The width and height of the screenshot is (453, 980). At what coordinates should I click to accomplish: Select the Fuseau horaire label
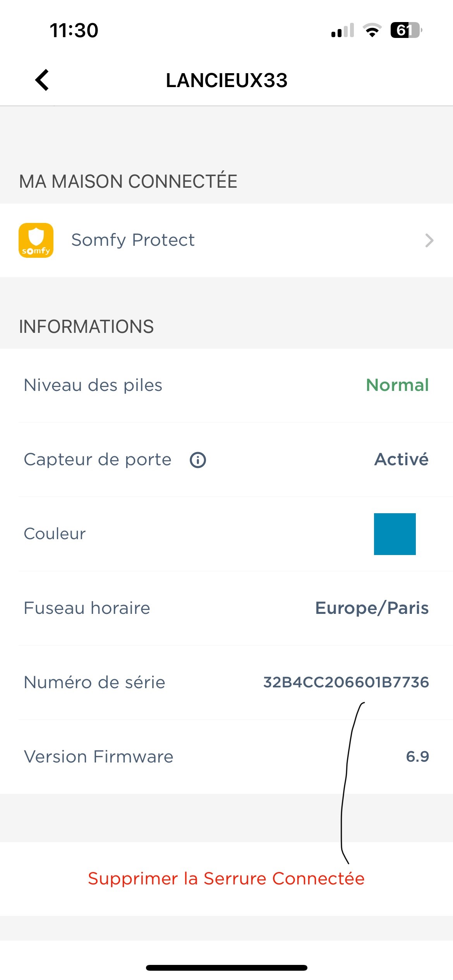point(87,608)
